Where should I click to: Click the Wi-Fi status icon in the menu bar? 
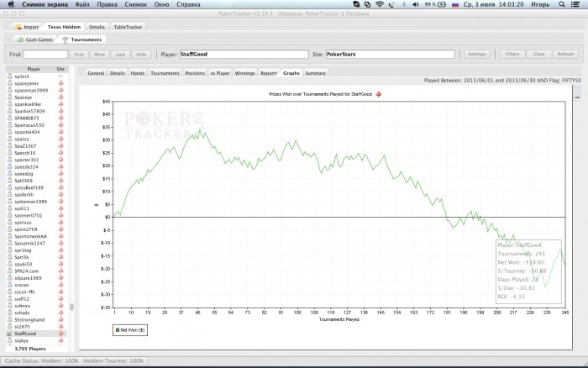[x=380, y=4]
